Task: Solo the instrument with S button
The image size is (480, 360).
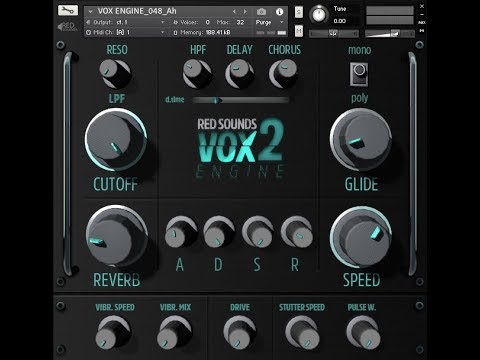Action: pos(299,12)
